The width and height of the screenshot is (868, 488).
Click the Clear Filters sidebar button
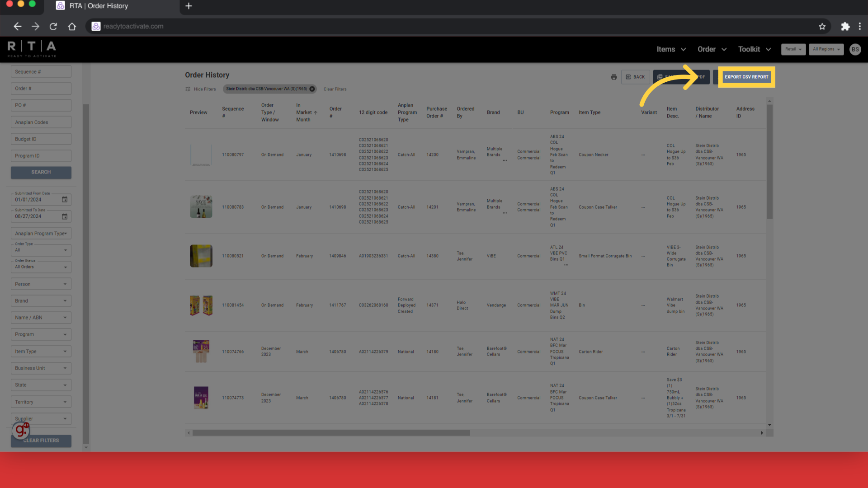[x=41, y=441]
